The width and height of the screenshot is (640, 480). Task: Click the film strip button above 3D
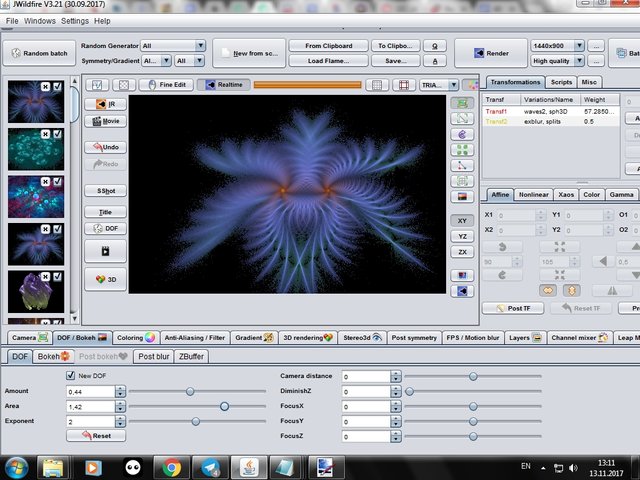point(105,252)
